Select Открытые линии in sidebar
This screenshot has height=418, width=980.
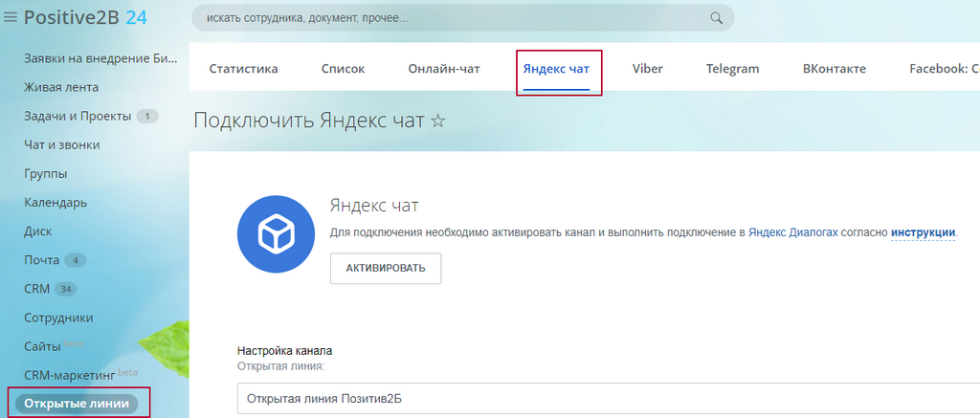click(x=77, y=404)
